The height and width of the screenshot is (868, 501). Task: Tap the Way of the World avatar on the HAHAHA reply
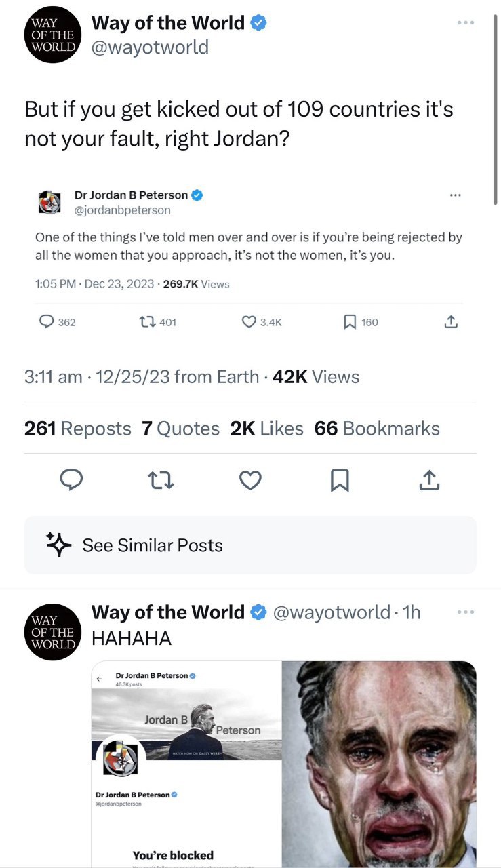(52, 632)
